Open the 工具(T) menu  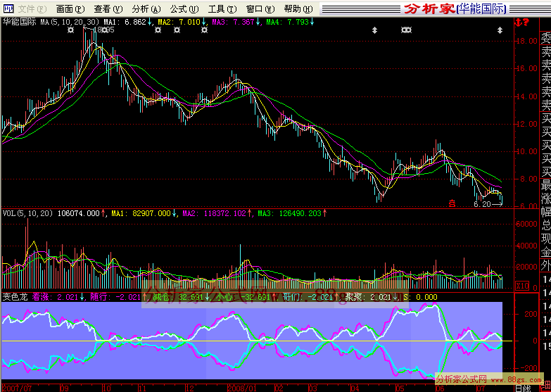(x=222, y=8)
